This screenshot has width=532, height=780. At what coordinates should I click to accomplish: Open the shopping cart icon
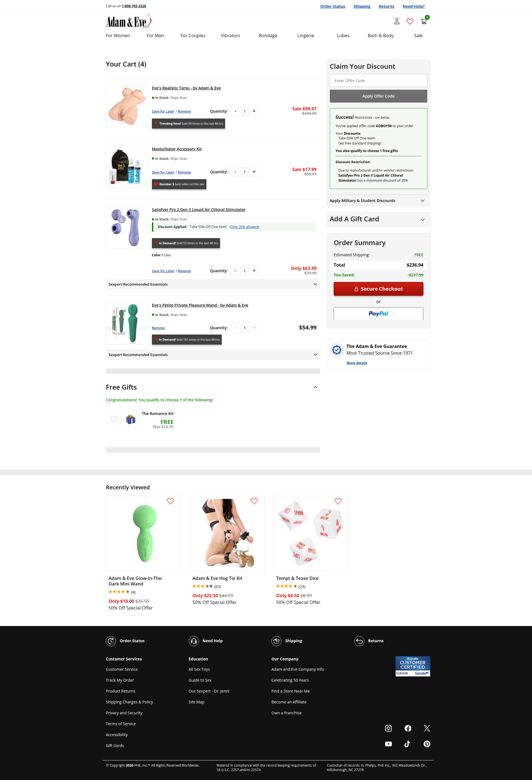(424, 21)
